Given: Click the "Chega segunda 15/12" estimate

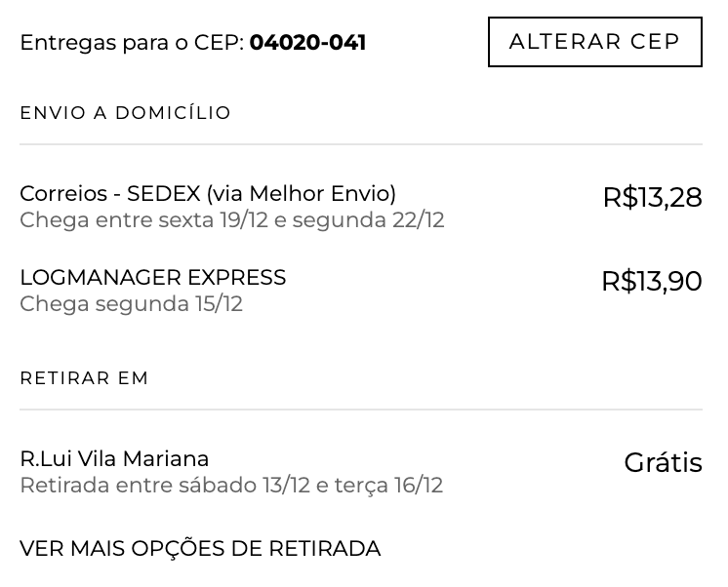Looking at the screenshot, I should [131, 304].
